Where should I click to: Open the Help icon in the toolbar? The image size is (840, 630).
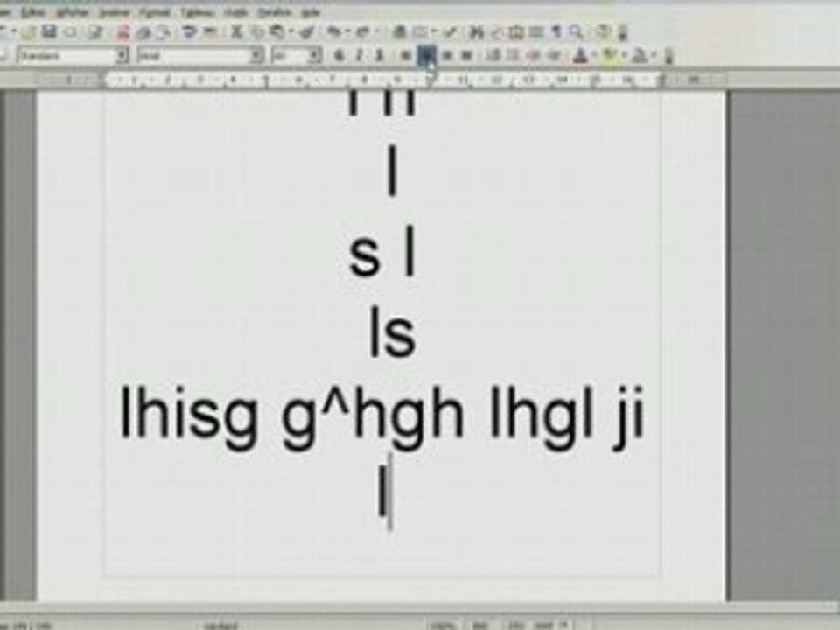coord(604,32)
